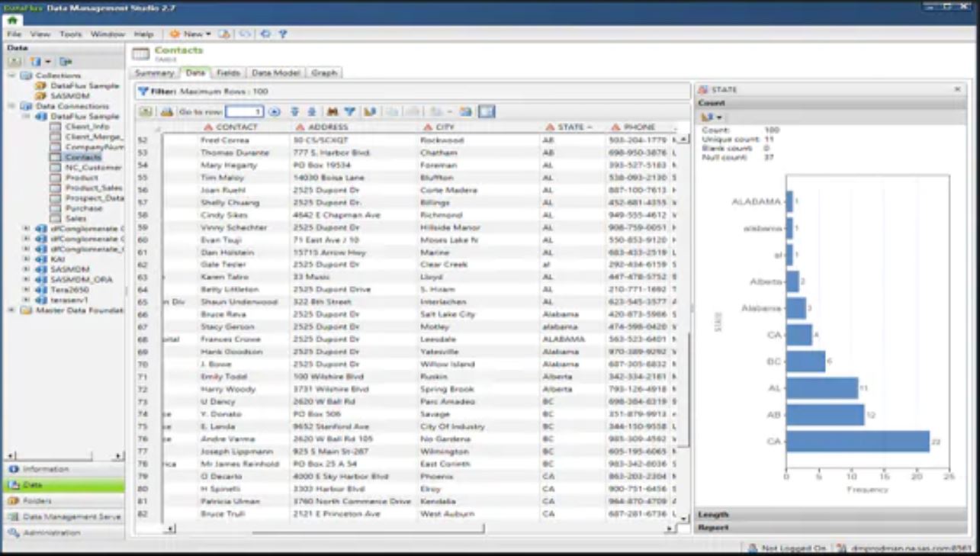Image resolution: width=980 pixels, height=556 pixels.
Task: Jump to first row with double-up arrow
Action: (x=311, y=112)
